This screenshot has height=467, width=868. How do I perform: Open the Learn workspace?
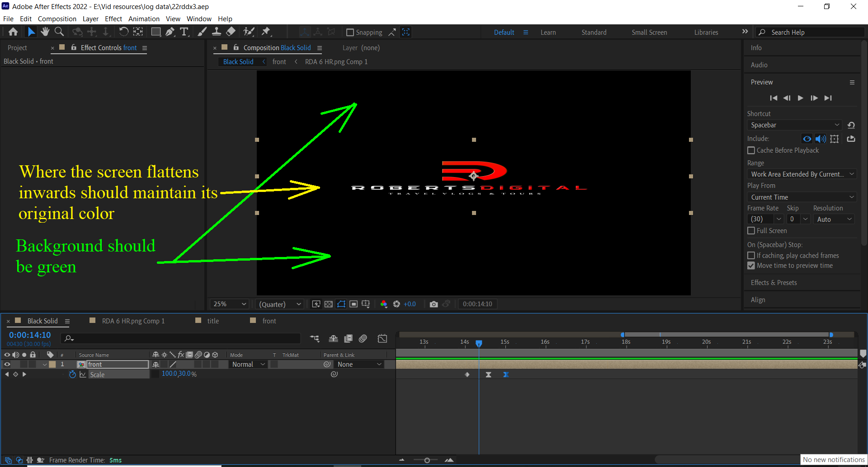[x=548, y=32]
